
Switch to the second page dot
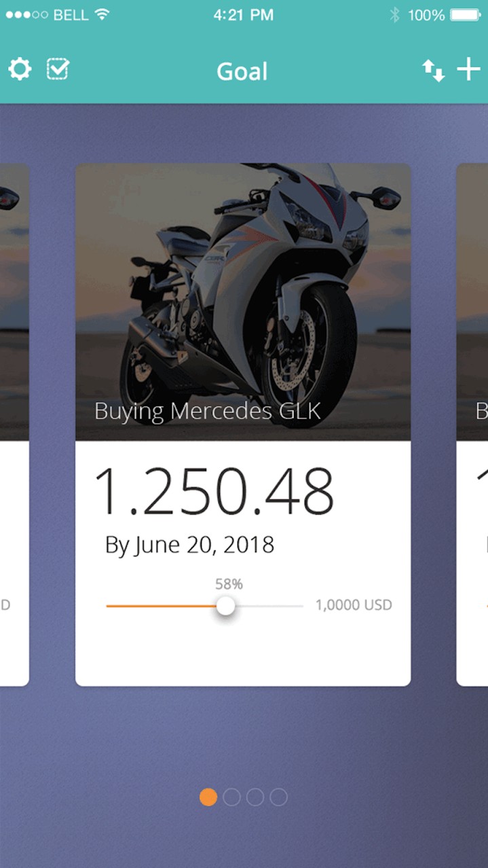click(x=231, y=797)
